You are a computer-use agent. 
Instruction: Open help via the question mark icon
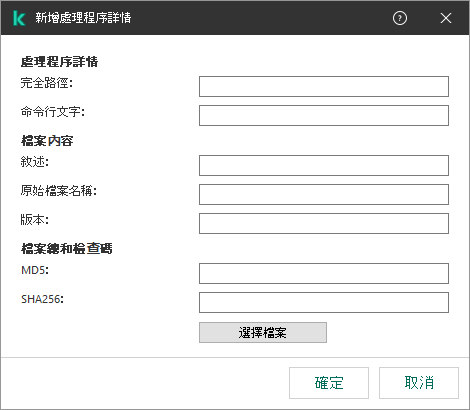pyautogui.click(x=400, y=18)
